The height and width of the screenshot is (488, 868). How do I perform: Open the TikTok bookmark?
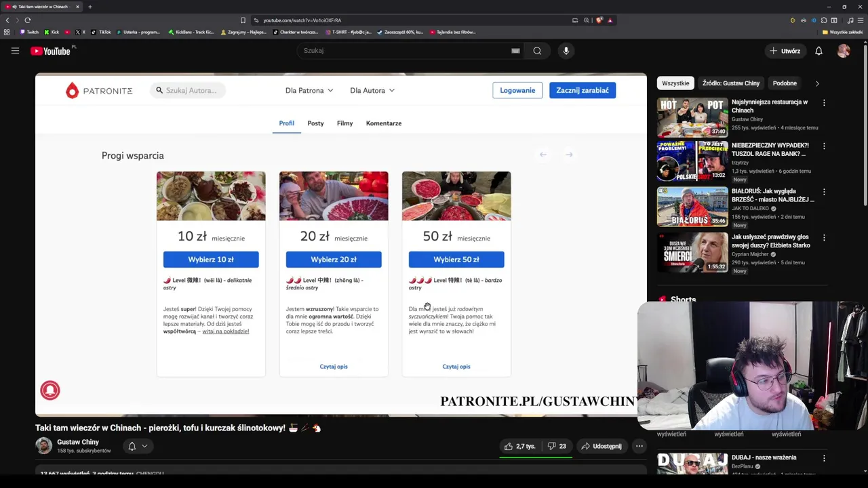[101, 32]
